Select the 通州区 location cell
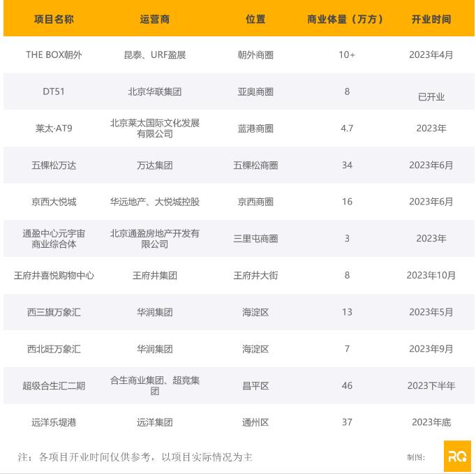 click(x=255, y=422)
